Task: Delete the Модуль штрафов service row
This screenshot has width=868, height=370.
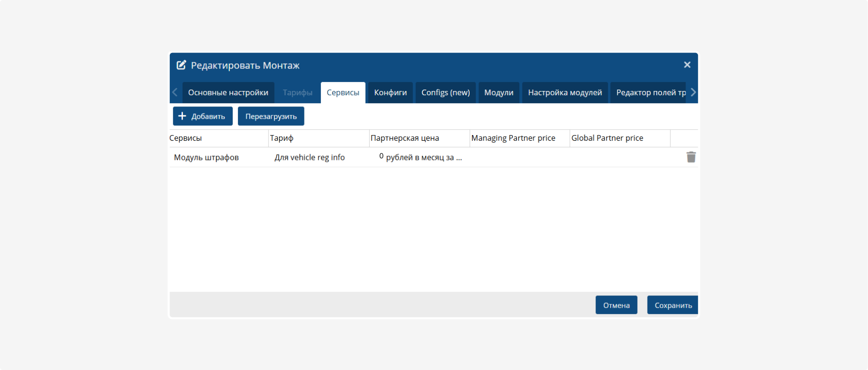Action: pos(691,157)
